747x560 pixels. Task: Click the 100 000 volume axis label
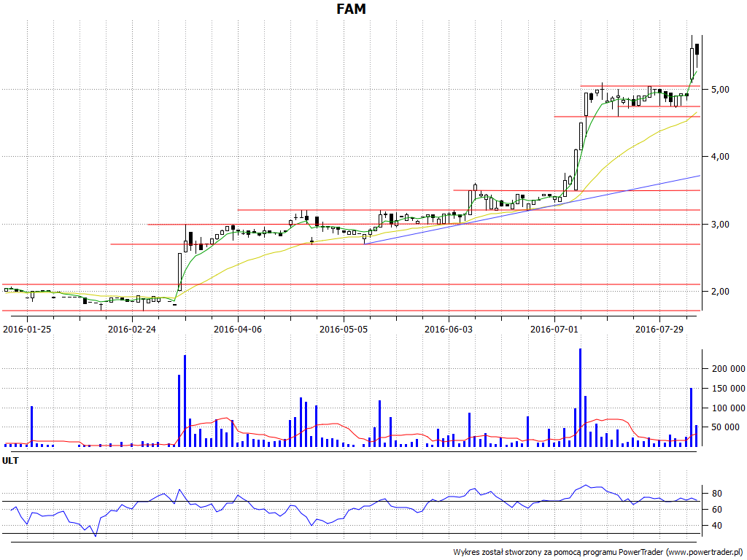tap(728, 408)
